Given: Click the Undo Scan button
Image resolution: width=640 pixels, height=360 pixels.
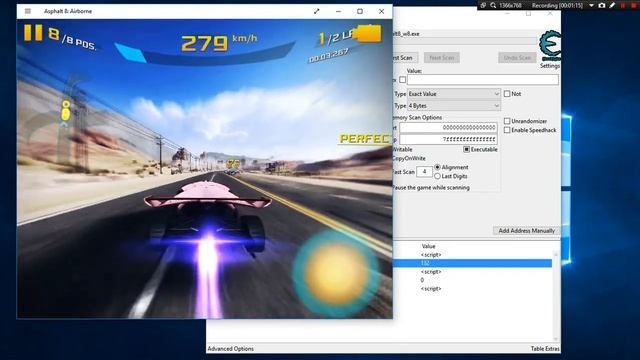Looking at the screenshot, I should tap(517, 58).
